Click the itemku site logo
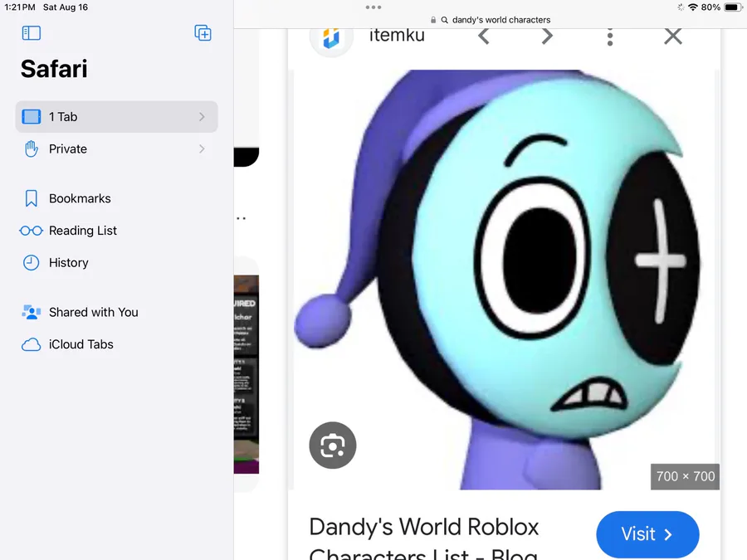Image resolution: width=747 pixels, height=560 pixels. 331,37
